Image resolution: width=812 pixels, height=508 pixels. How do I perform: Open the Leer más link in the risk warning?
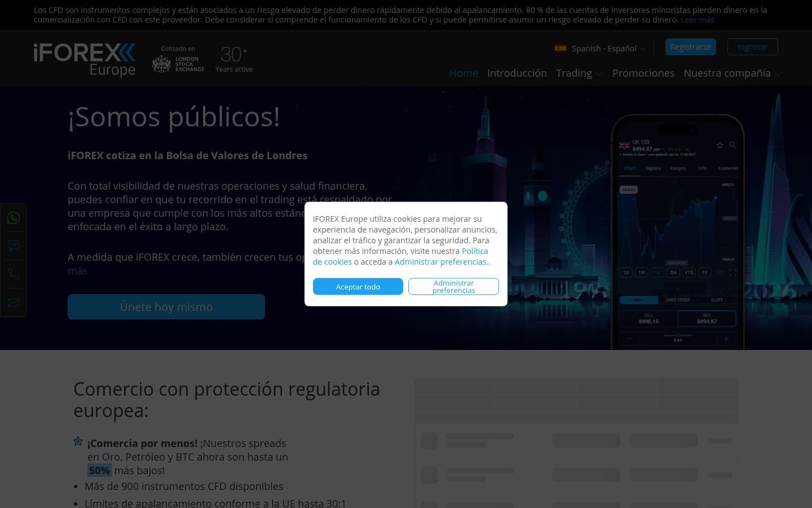tap(698, 20)
